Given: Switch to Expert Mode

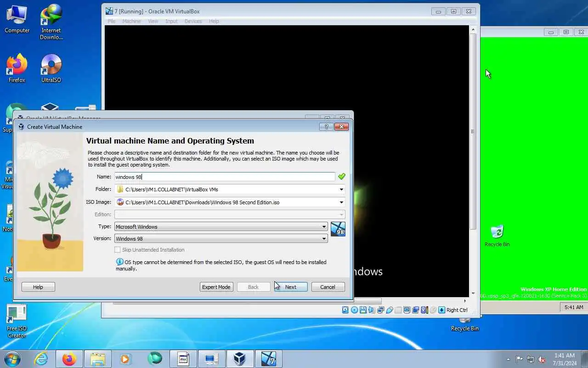Looking at the screenshot, I should 216,287.
